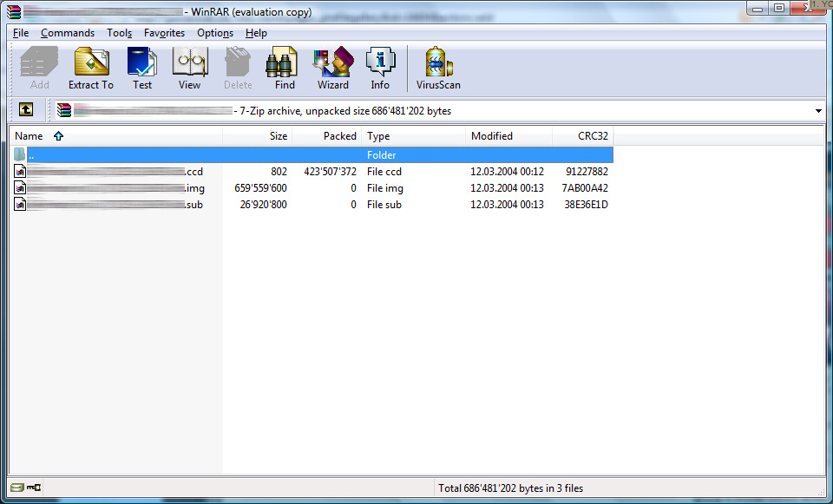The image size is (833, 504).
Task: Open the Tools menu
Action: click(x=119, y=33)
